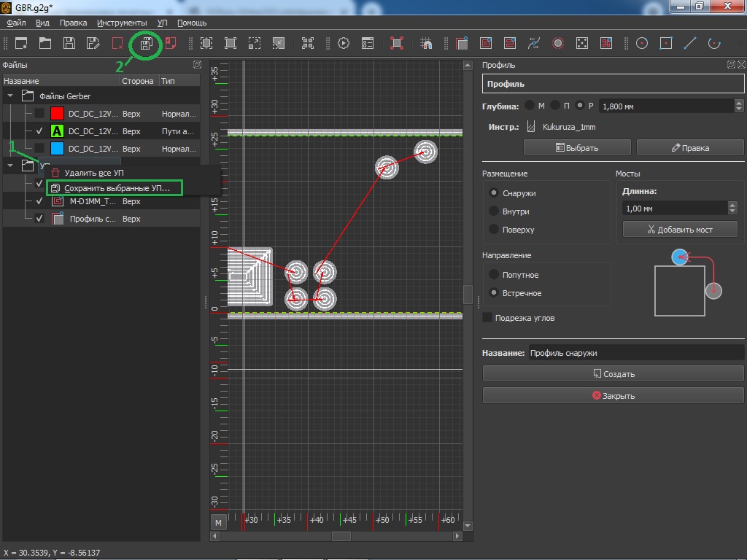Open the 'Инструменты' menu
Screen dimensions: 747x560
(x=122, y=23)
